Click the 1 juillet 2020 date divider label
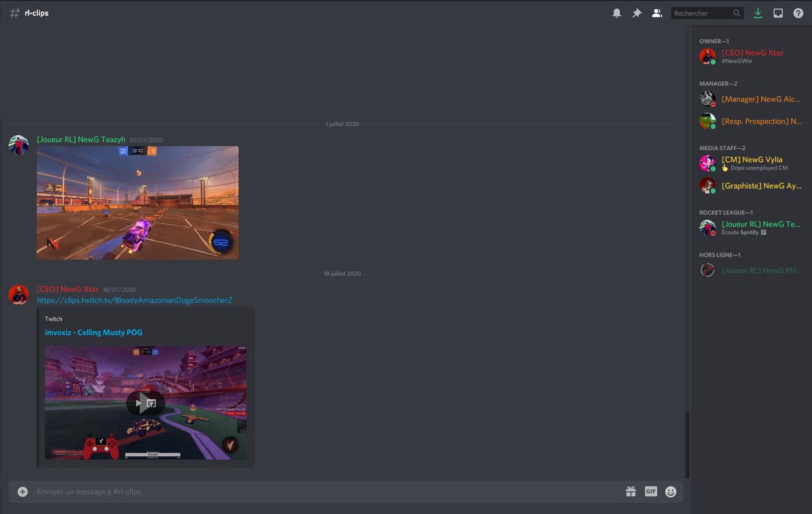 pos(342,124)
